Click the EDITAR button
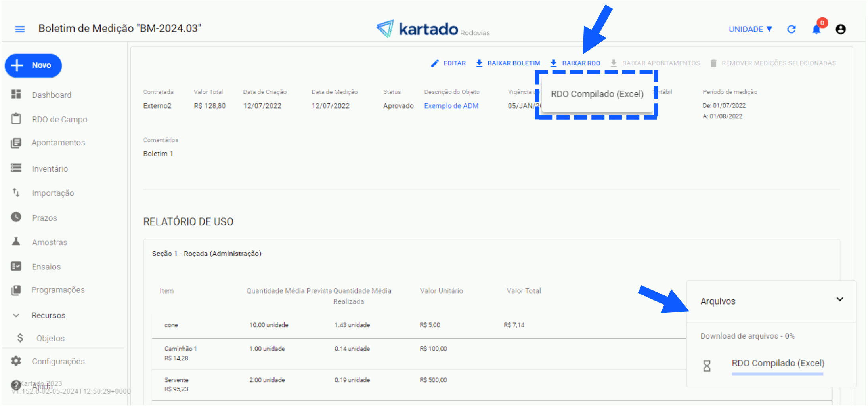 coord(449,63)
